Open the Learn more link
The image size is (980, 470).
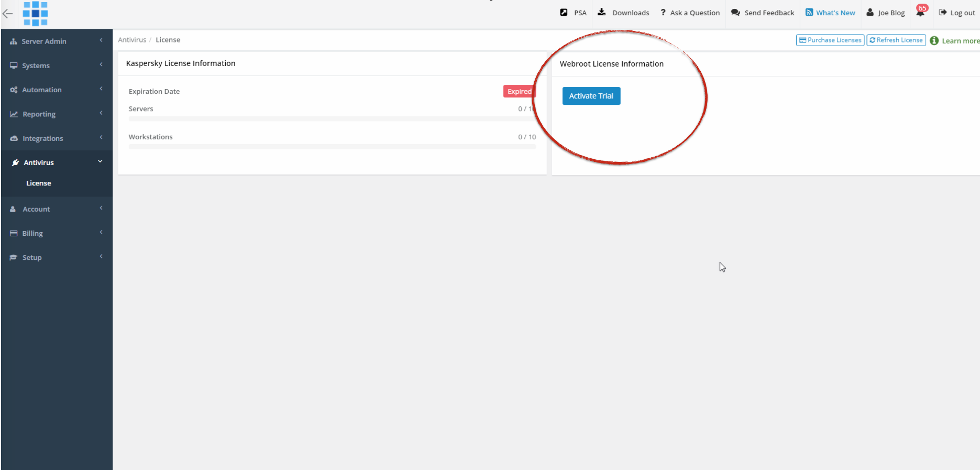pos(961,41)
